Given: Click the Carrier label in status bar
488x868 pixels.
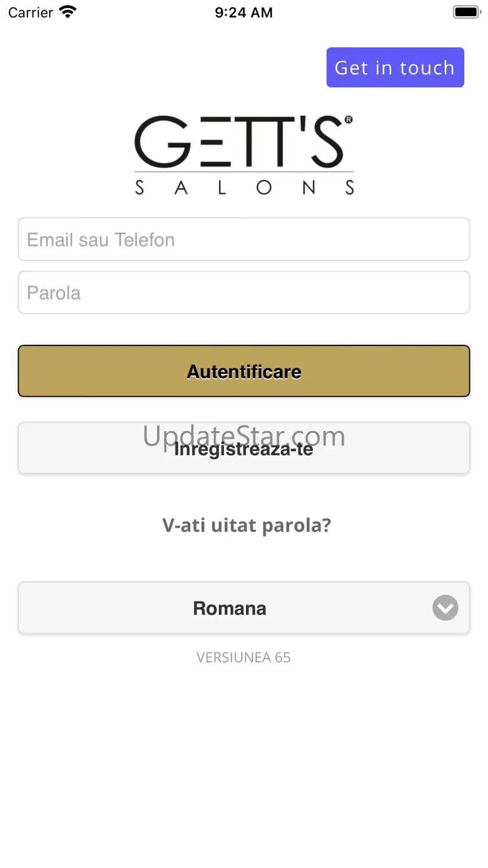Looking at the screenshot, I should pos(31,13).
